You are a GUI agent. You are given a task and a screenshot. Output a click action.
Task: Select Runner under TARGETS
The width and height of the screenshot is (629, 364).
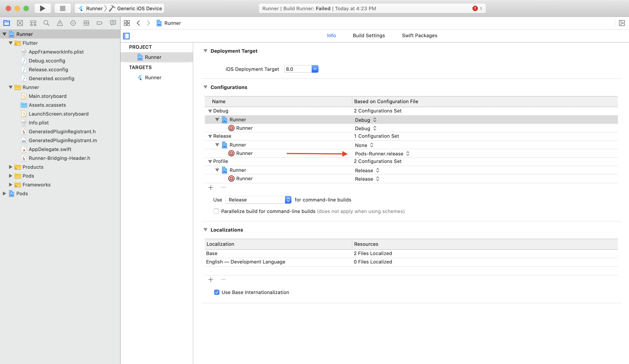(x=157, y=77)
